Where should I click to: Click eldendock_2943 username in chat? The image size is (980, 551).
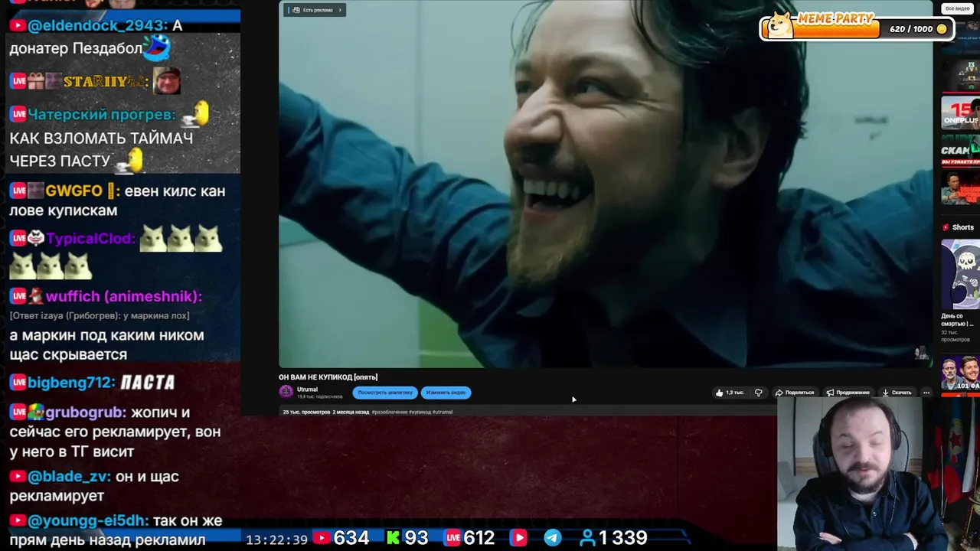(97, 25)
